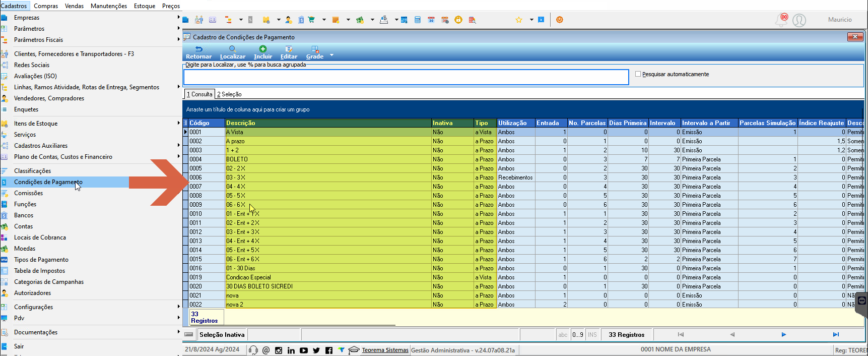868x356 pixels.
Task: Open the shopping cart toolbar icon
Action: pos(311,20)
